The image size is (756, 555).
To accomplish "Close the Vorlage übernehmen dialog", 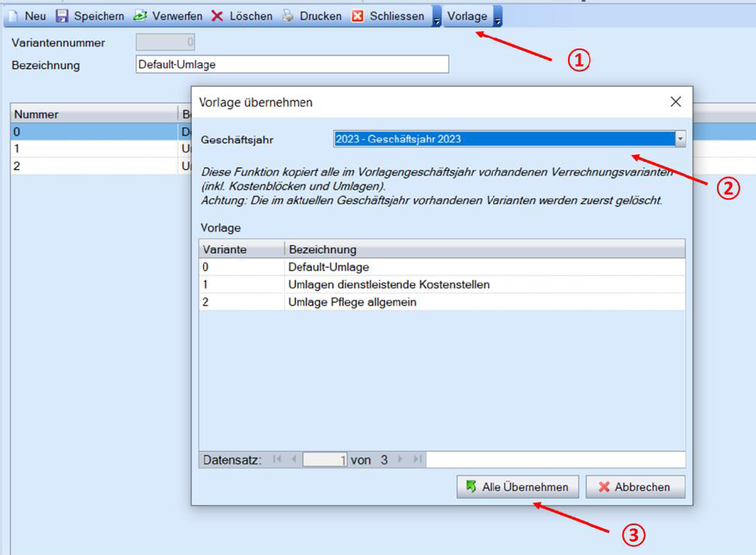I will [675, 102].
